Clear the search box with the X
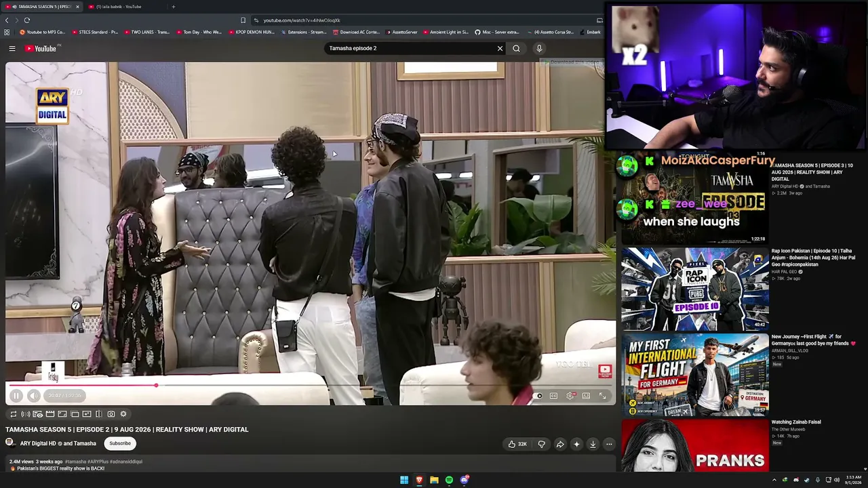 coord(500,48)
